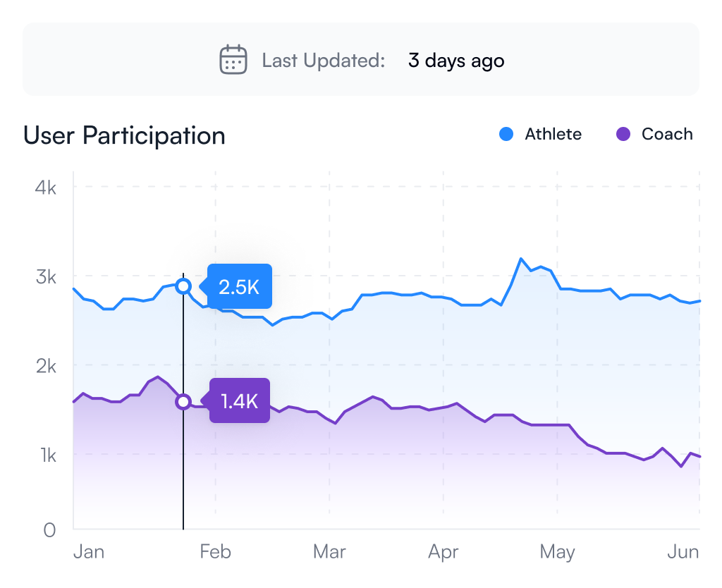
Task: Select the blue Athlete data point marker
Action: point(183,286)
